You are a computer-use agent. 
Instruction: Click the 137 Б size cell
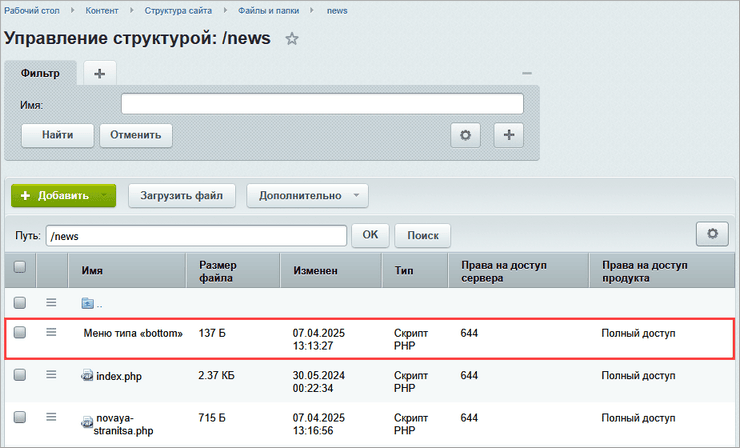tap(212, 333)
